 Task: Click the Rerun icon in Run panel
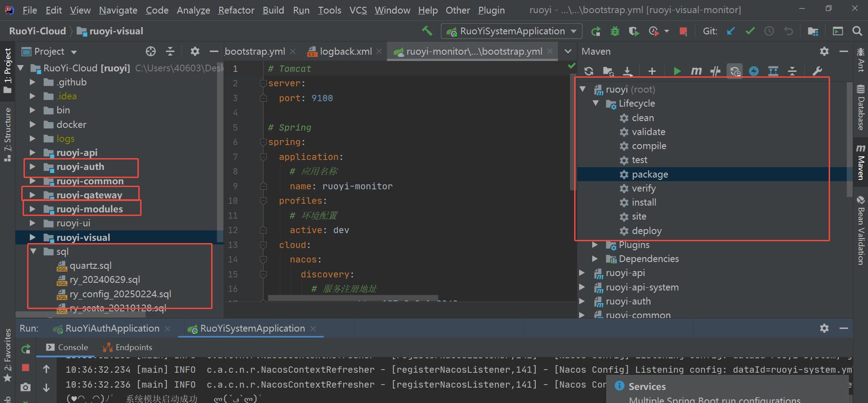(x=26, y=349)
